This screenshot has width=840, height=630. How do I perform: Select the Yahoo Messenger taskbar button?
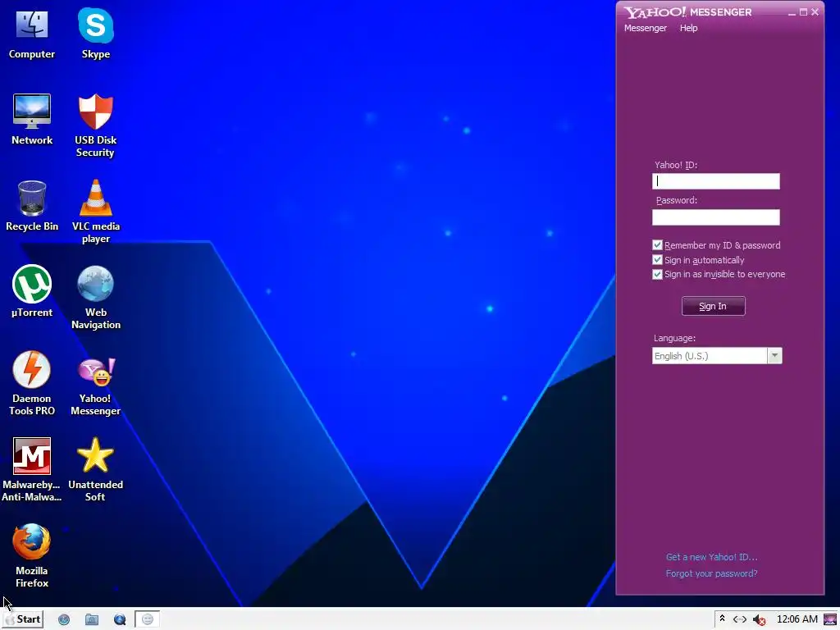pyautogui.click(x=148, y=620)
